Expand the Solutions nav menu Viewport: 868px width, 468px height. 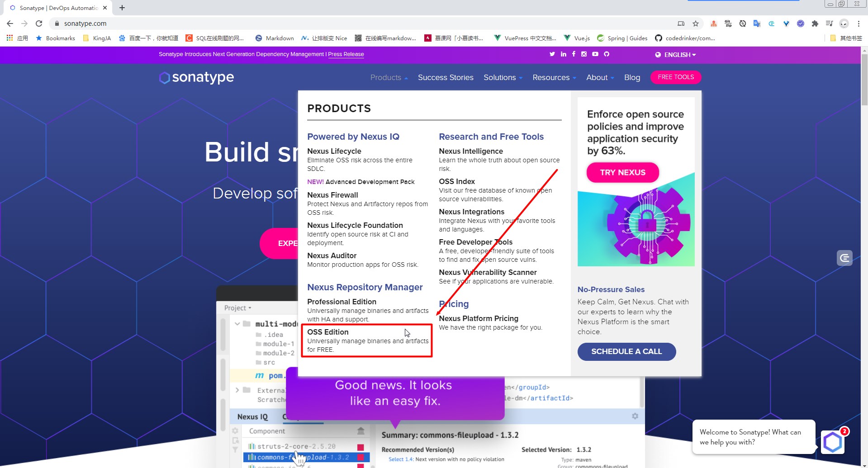click(x=503, y=78)
